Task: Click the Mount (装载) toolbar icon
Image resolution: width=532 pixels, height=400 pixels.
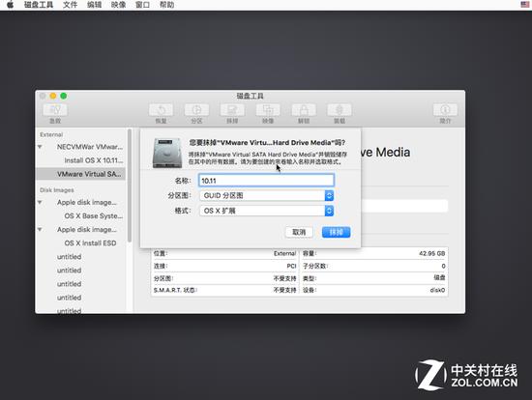Action: click(340, 110)
